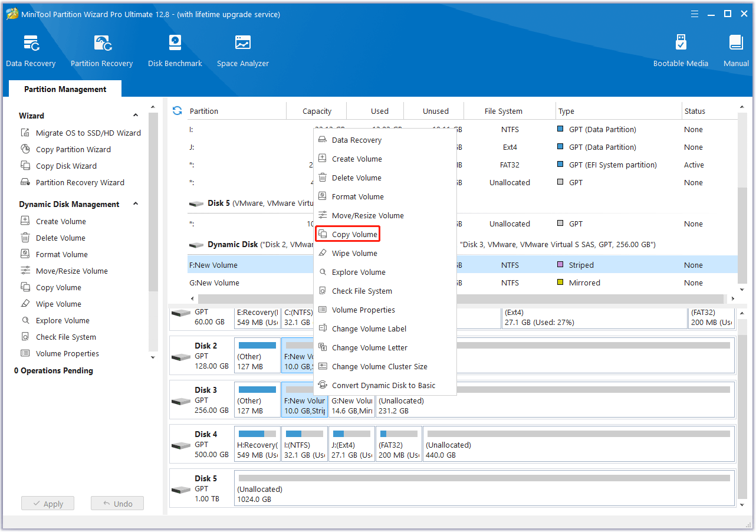Click Change Volume Letter in context menu
This screenshot has height=532, width=756.
[x=385, y=347]
